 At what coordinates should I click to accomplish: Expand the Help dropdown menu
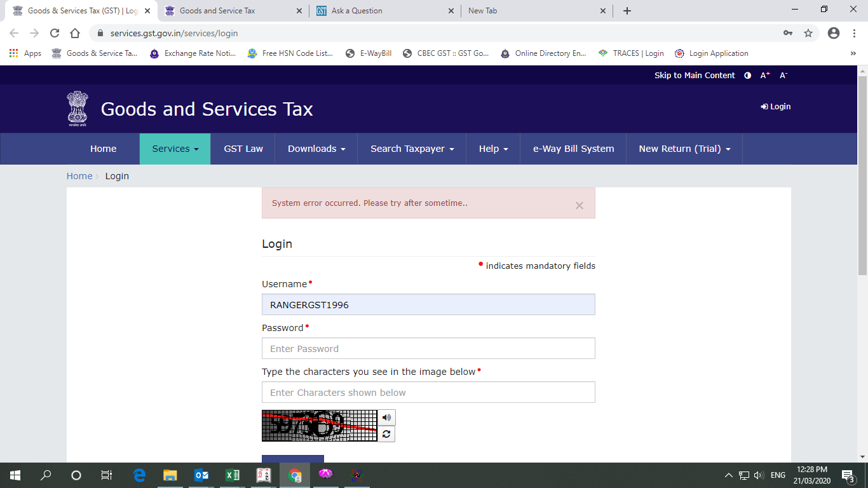493,149
